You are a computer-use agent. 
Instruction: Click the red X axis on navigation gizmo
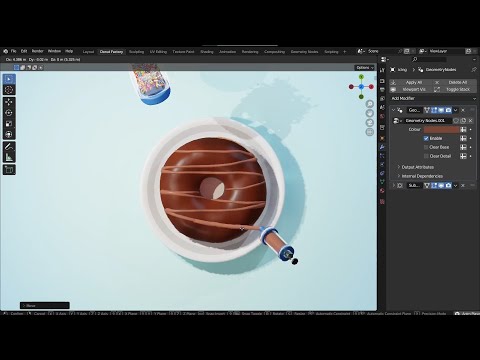(x=371, y=87)
